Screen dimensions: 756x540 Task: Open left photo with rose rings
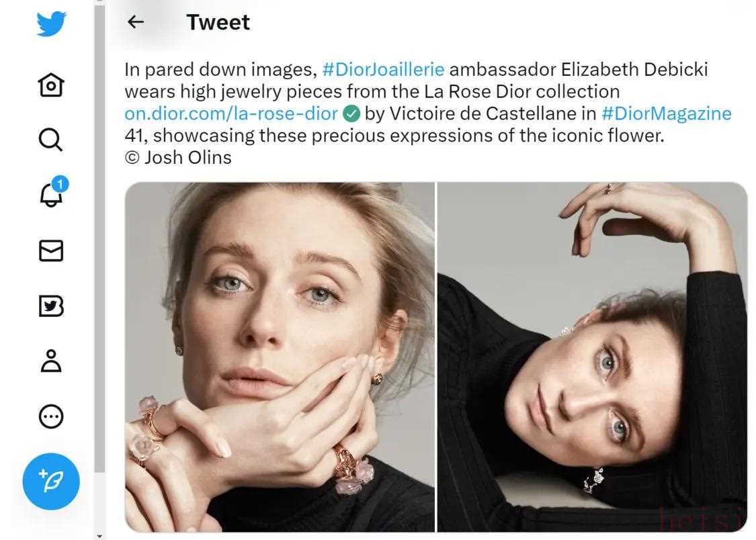click(x=280, y=357)
